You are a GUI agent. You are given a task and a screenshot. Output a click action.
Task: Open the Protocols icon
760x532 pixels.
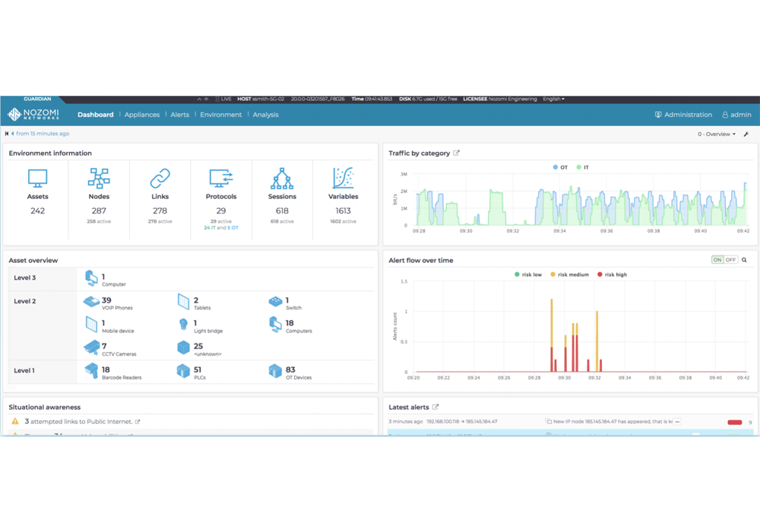coord(221,179)
